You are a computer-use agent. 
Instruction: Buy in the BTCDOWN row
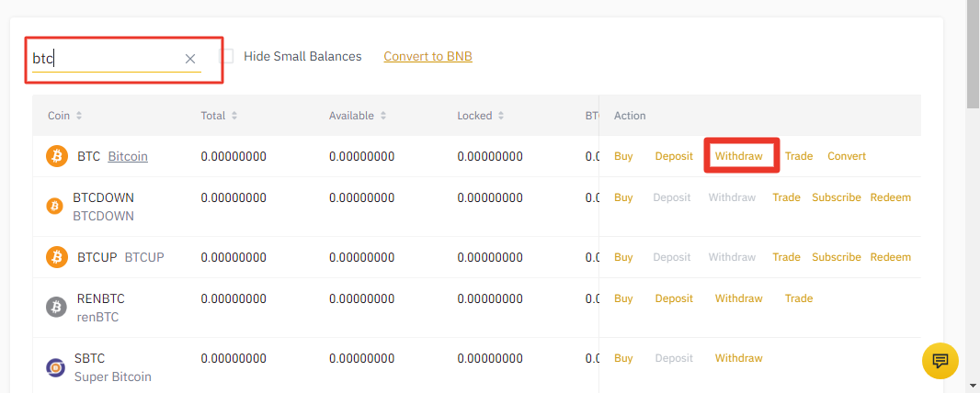pos(623,197)
